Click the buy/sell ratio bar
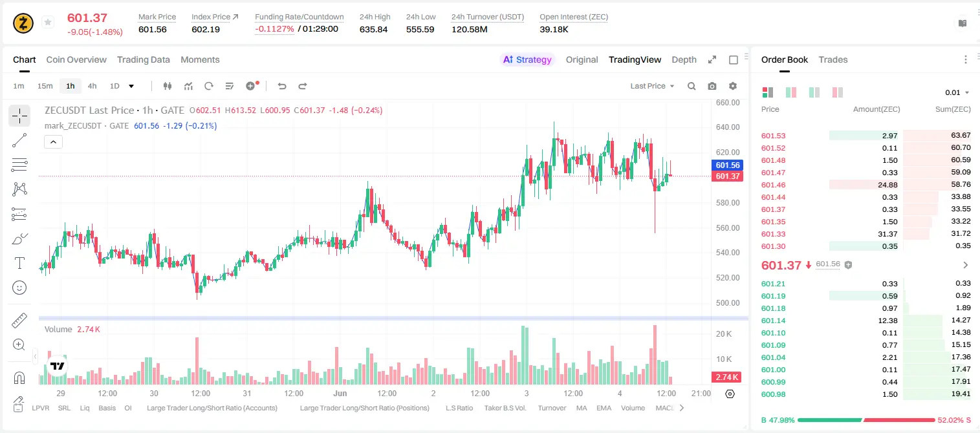The height and width of the screenshot is (433, 980). tap(866, 420)
